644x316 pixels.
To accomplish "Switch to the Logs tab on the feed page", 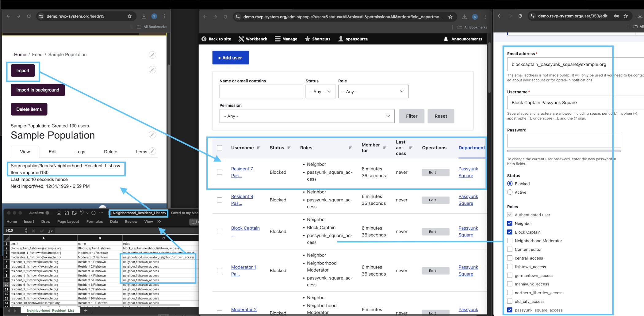I will tap(80, 152).
